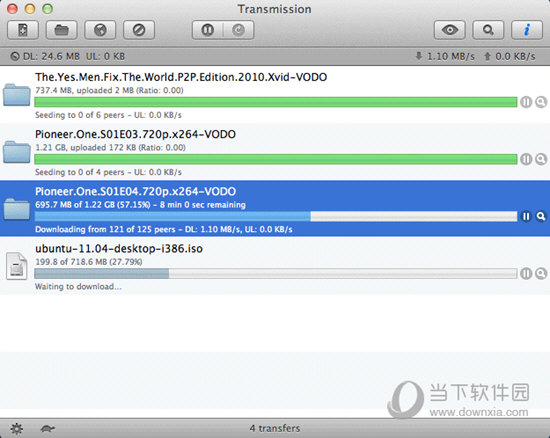Click the ubuntu iso progress bar

(276, 274)
